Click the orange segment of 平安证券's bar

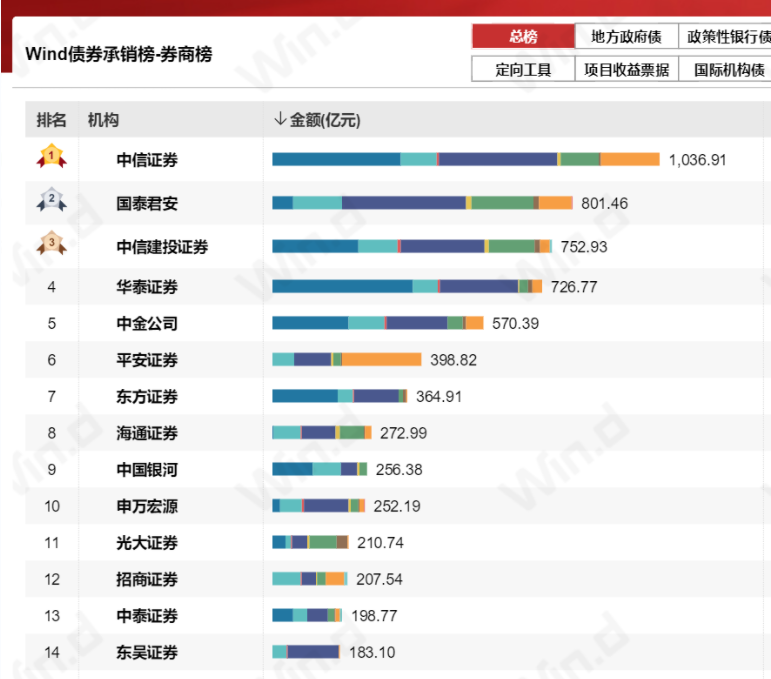click(382, 359)
